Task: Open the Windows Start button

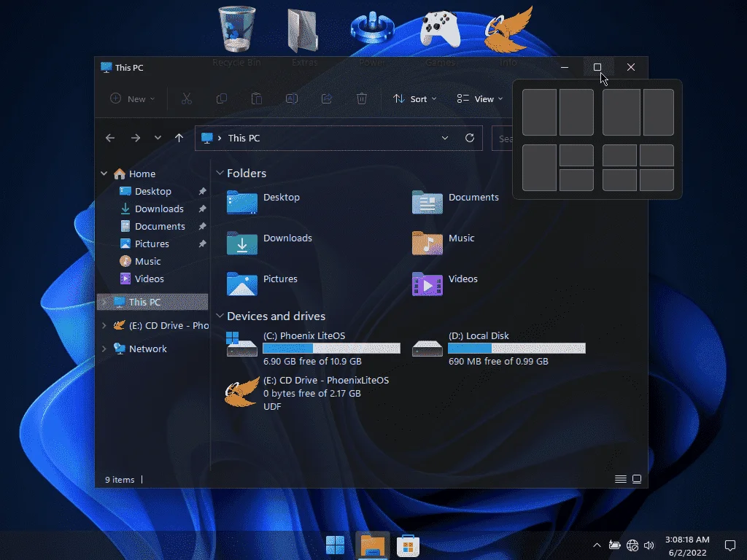Action: (335, 545)
